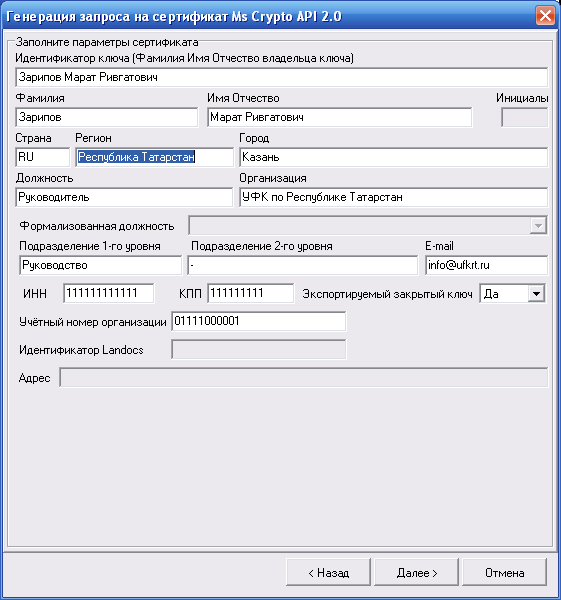Click the Должность field with Руководитель
Image resolution: width=561 pixels, height=600 pixels.
click(124, 197)
